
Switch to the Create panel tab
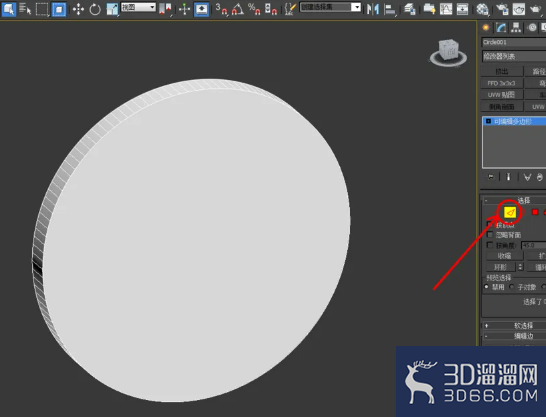(x=486, y=28)
